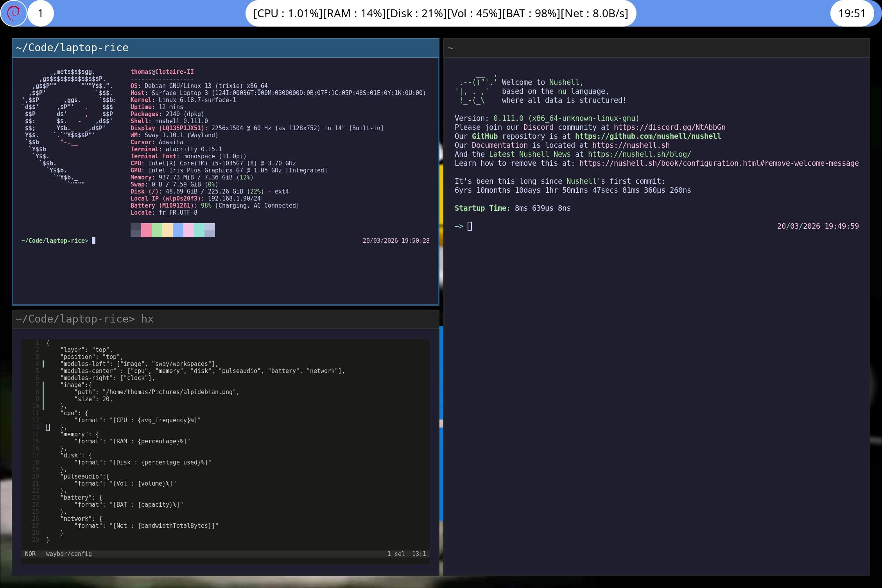Click the clock showing 19:51
The height and width of the screenshot is (588, 882).
click(852, 13)
